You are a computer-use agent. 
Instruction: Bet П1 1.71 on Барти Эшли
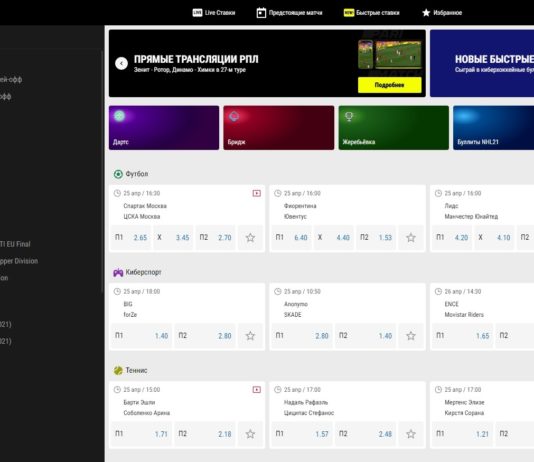point(141,434)
